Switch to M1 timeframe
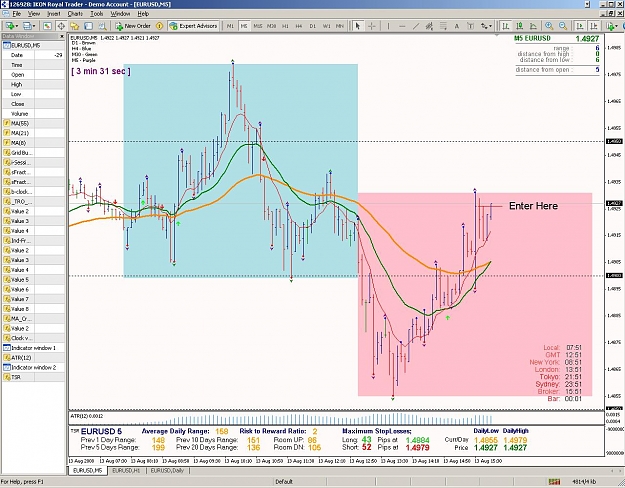 point(230,26)
